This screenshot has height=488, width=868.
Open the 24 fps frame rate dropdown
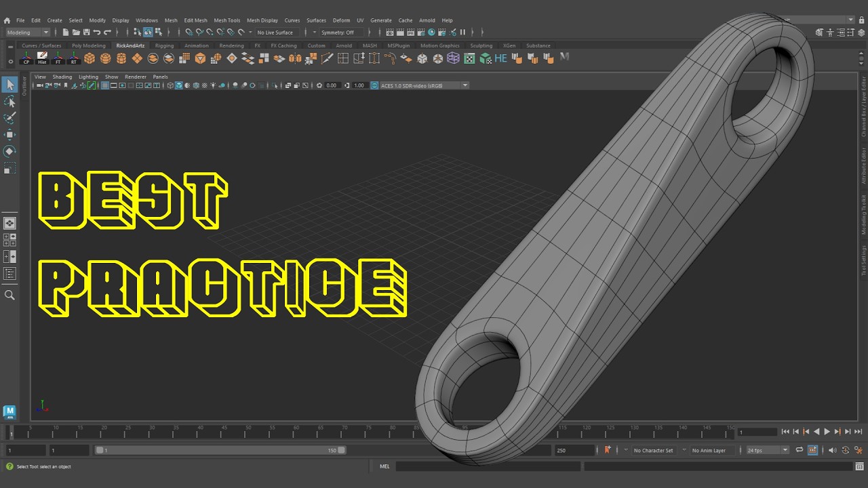pyautogui.click(x=768, y=450)
